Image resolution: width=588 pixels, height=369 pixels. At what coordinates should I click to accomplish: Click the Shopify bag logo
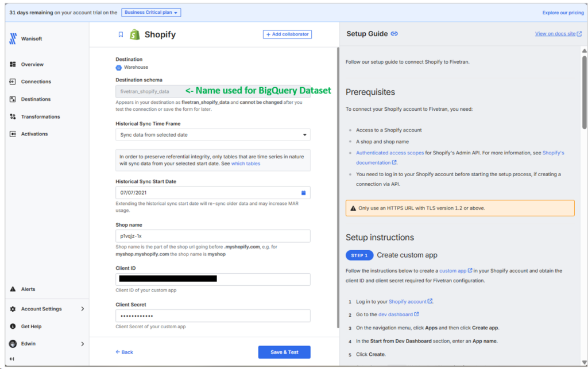tap(134, 34)
